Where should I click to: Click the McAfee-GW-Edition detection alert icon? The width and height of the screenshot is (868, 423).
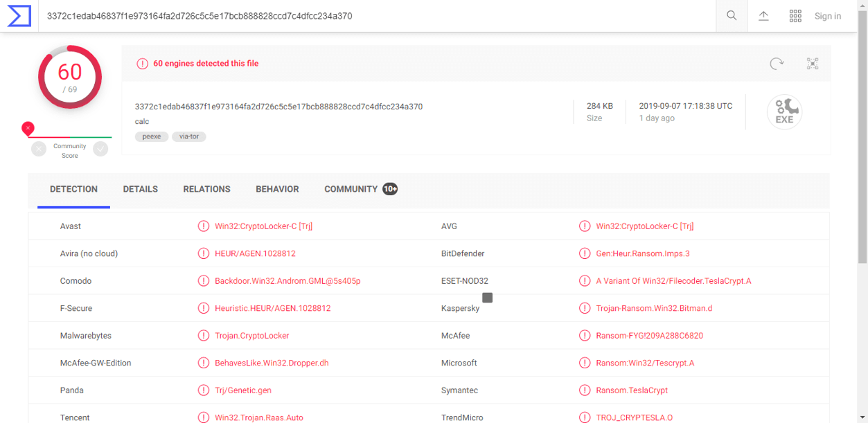(204, 363)
